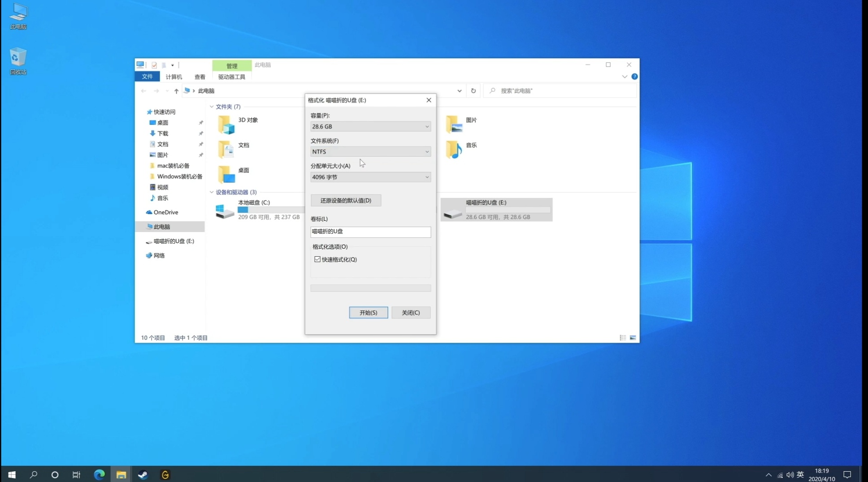Image resolution: width=868 pixels, height=482 pixels.
Task: Expand allocation unit size 4096 dropdown
Action: [x=370, y=177]
